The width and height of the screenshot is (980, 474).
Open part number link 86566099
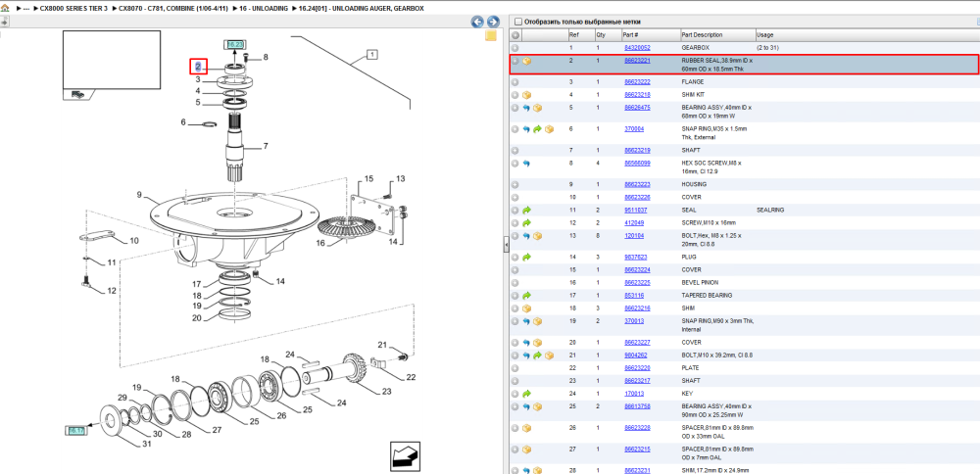pos(637,163)
